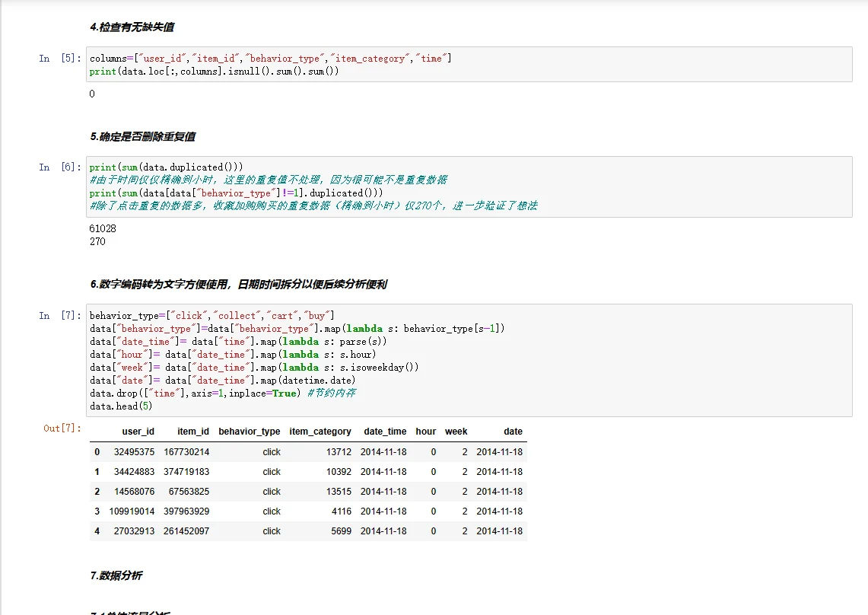This screenshot has width=868, height=615.
Task: Click item_category cell 4116
Action: [x=342, y=511]
